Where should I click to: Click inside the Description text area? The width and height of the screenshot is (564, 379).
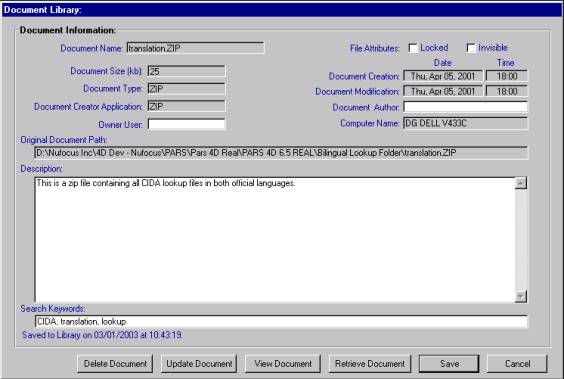275,240
